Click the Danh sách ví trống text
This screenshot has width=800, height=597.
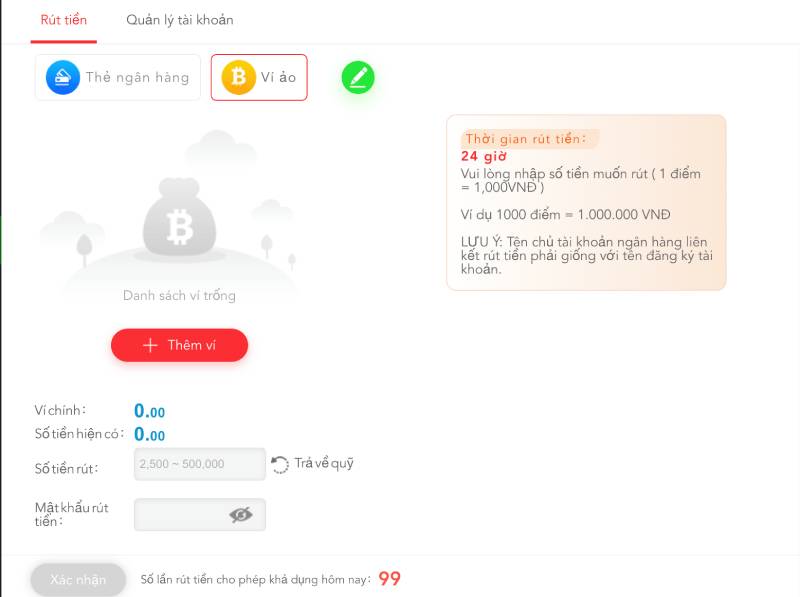coord(180,296)
